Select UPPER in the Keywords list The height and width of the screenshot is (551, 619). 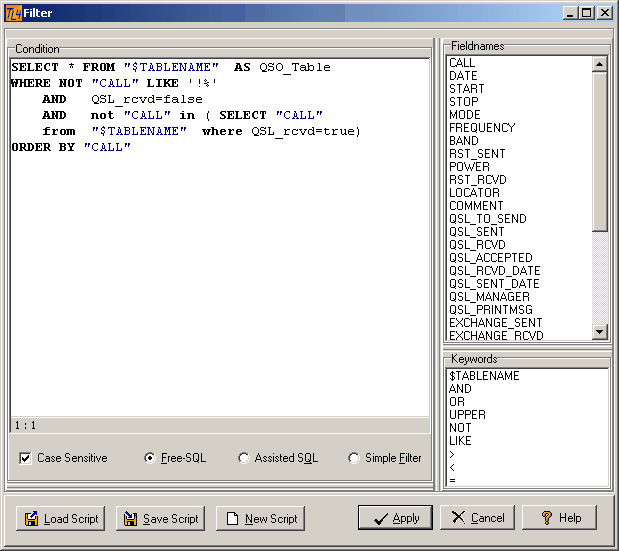pos(467,415)
